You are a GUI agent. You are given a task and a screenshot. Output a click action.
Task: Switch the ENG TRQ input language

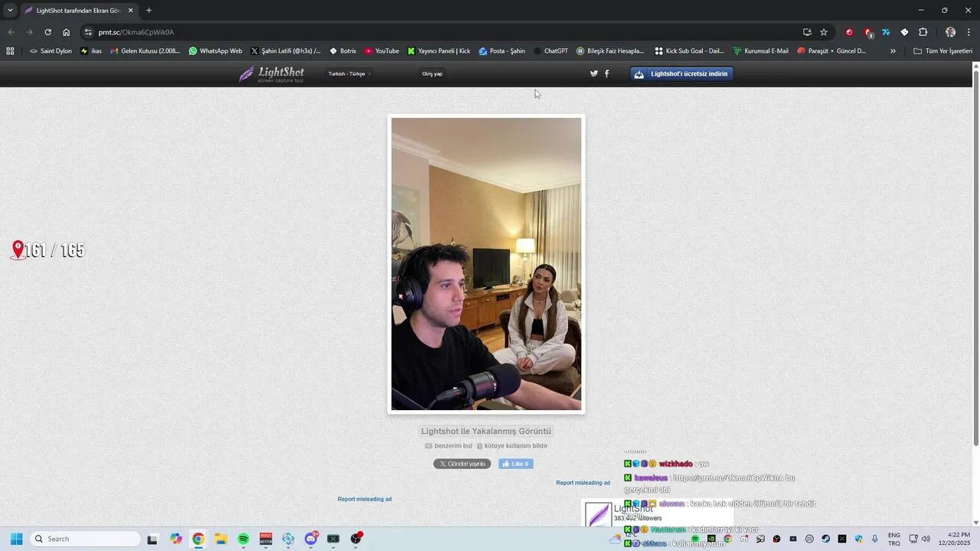point(894,539)
